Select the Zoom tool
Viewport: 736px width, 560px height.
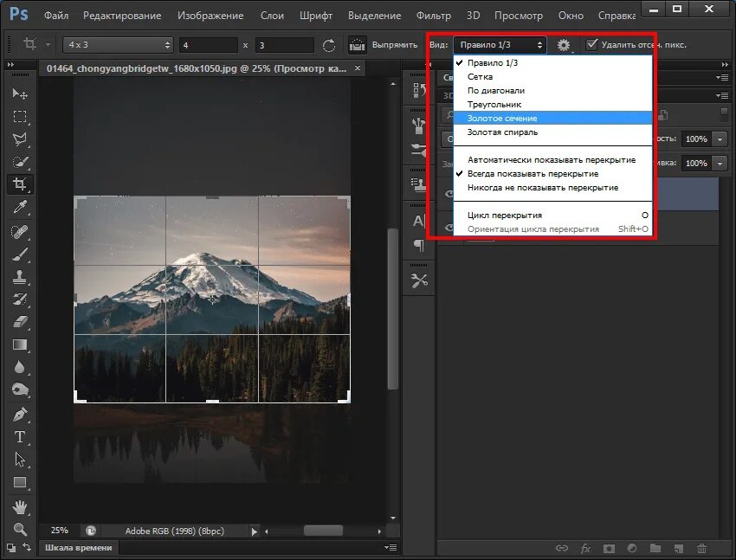[x=20, y=529]
